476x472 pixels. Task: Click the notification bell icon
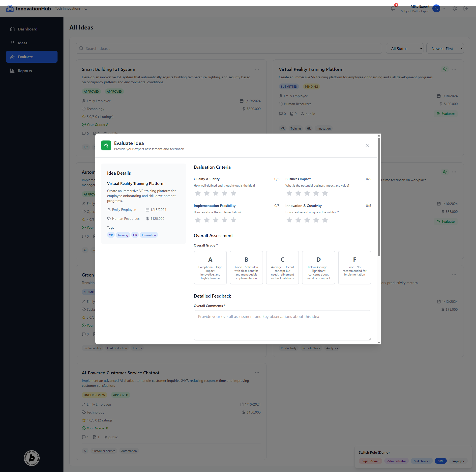(392, 8)
